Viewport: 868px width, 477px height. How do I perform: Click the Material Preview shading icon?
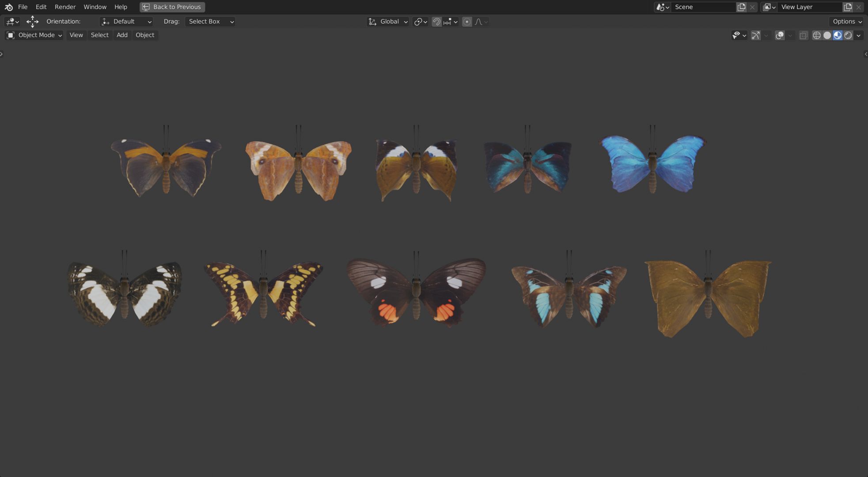pos(838,35)
